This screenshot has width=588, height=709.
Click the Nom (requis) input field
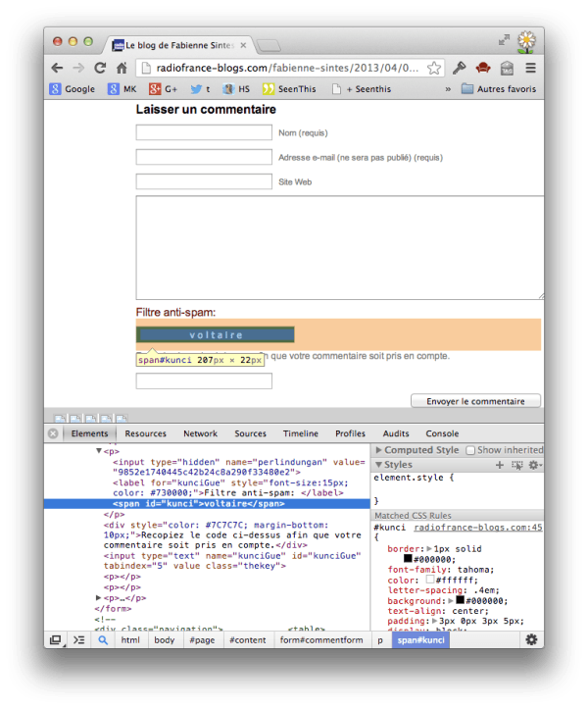click(204, 132)
